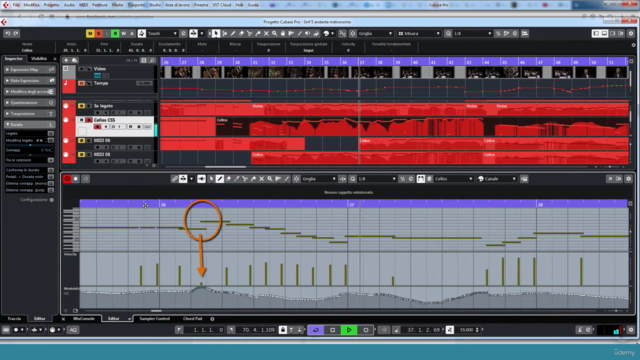Select the Erase tool in key editor
The image size is (640, 360).
(228, 179)
